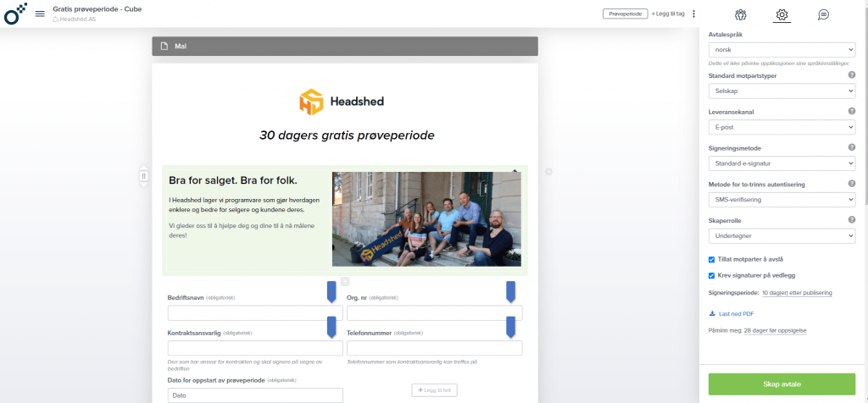Toggle Krev signaturer på vedlegg checkbox
868x403 pixels.
click(x=711, y=275)
